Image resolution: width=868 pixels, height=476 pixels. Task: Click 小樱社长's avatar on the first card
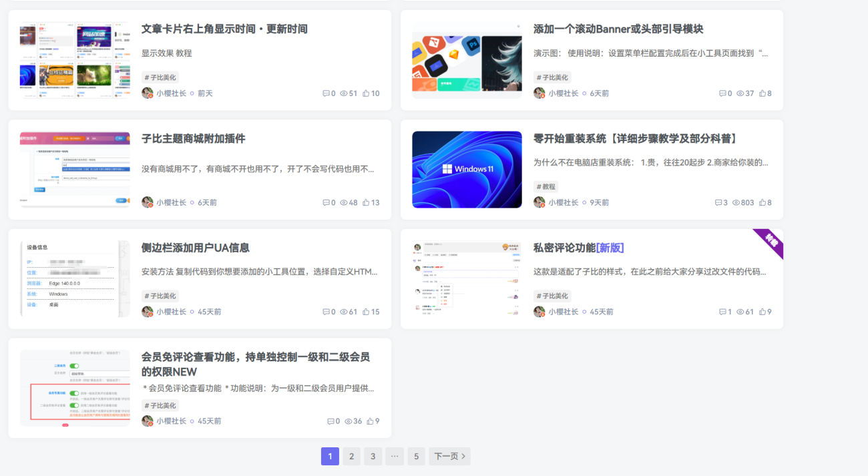coord(146,93)
